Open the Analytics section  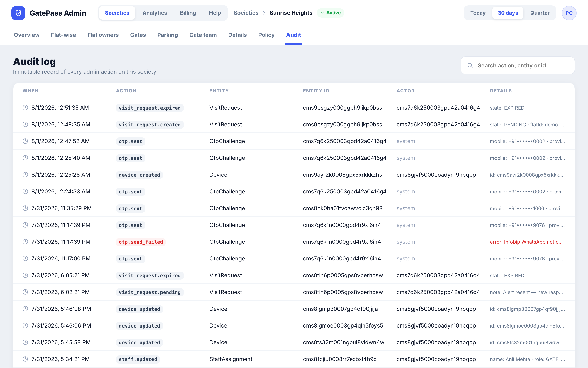tap(155, 13)
